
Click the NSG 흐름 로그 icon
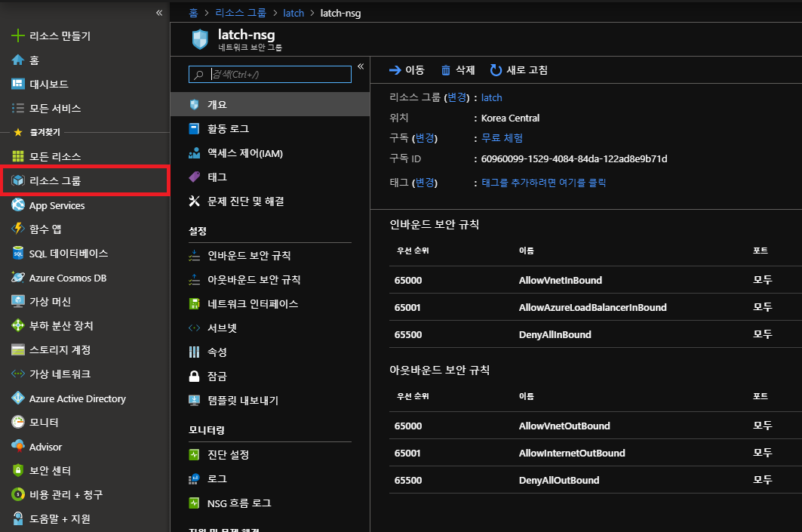click(x=194, y=503)
